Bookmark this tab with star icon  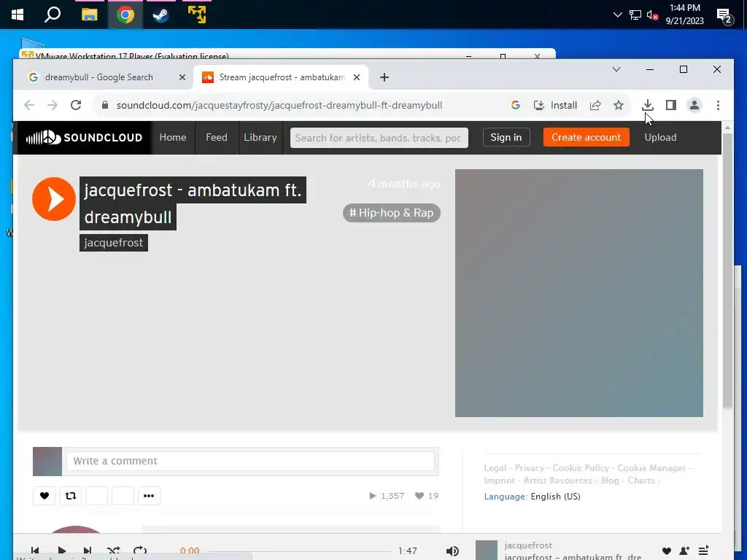(619, 105)
